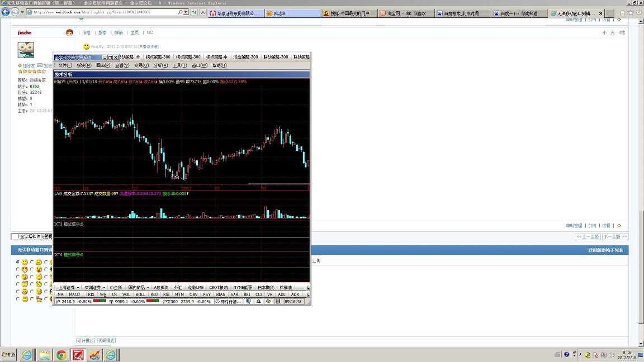The image size is (644, 362).
Task: Select the second row's first emoticon radio
Action: pyautogui.click(x=18, y=270)
